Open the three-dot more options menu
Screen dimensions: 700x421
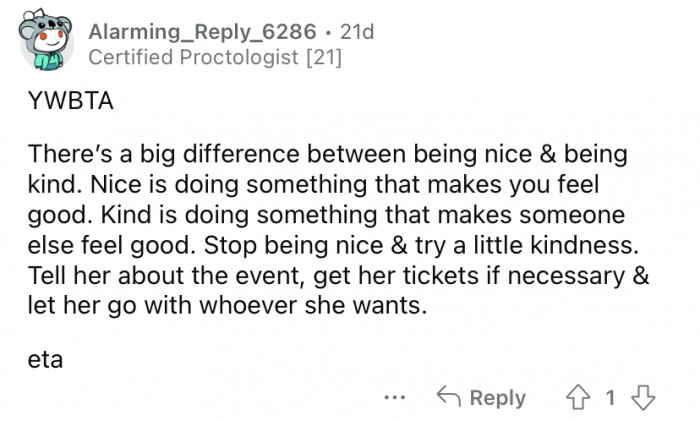(x=396, y=398)
